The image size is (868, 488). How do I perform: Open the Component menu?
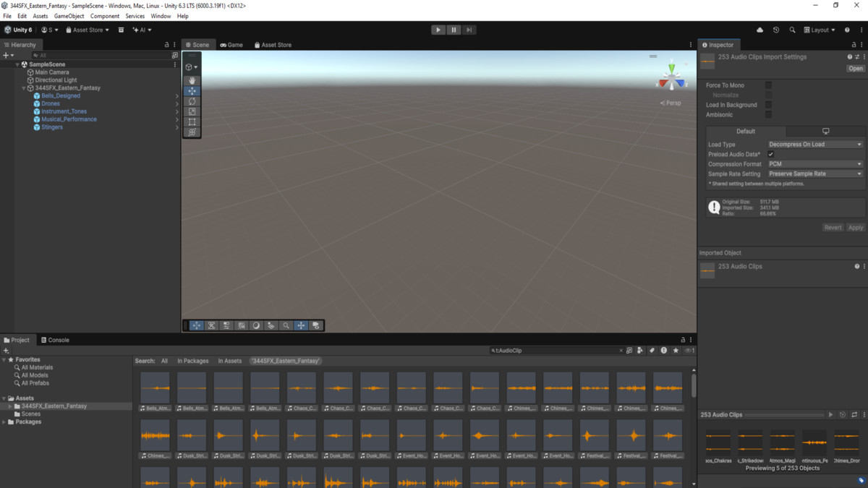tap(105, 16)
